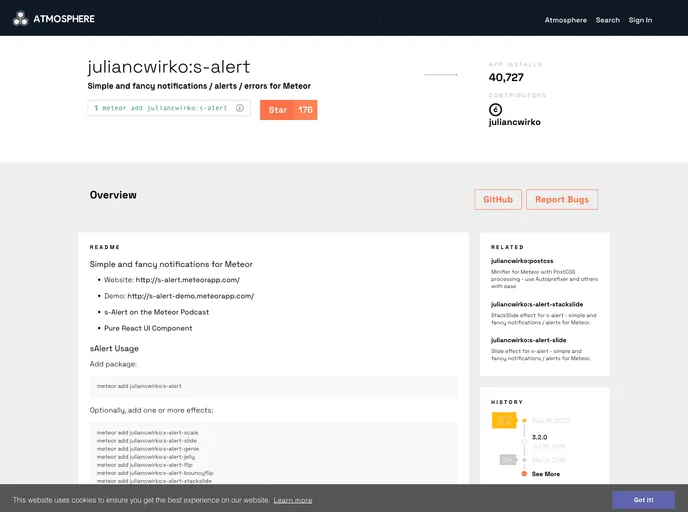Click the ATMOSPHERE wordmark in header
Viewport: 688px width, 512px height.
point(64,19)
